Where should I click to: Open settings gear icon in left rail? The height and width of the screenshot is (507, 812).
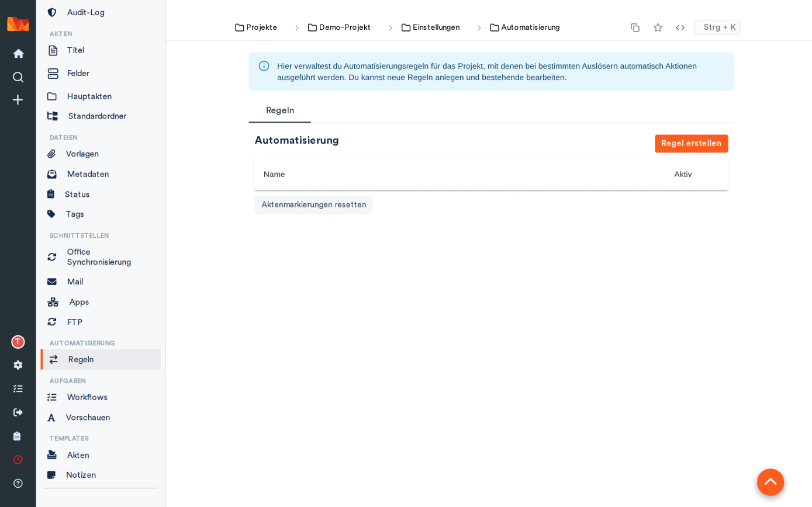pos(18,365)
